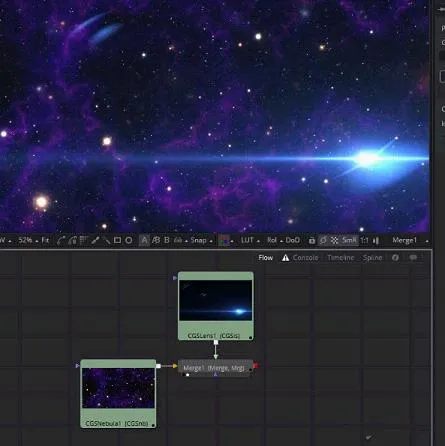This screenshot has width=445, height=446.
Task: Select the CGSLens1 node thumbnail
Action: [216, 300]
